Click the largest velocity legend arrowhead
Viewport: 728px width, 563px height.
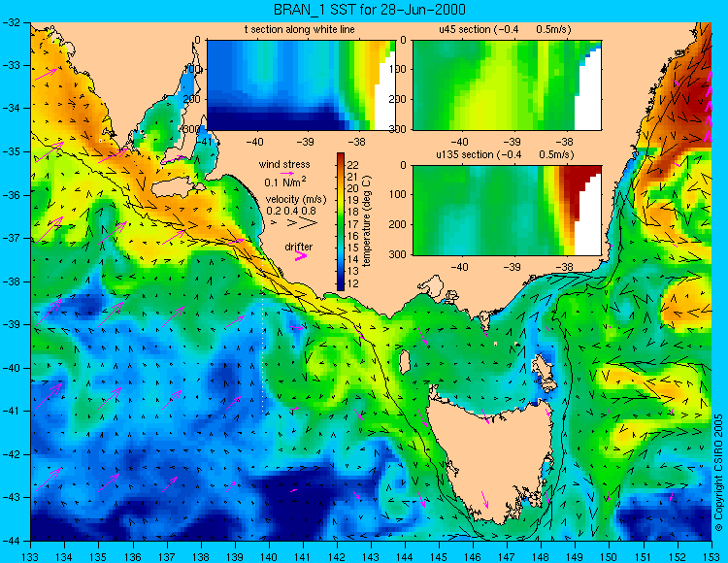tap(309, 223)
